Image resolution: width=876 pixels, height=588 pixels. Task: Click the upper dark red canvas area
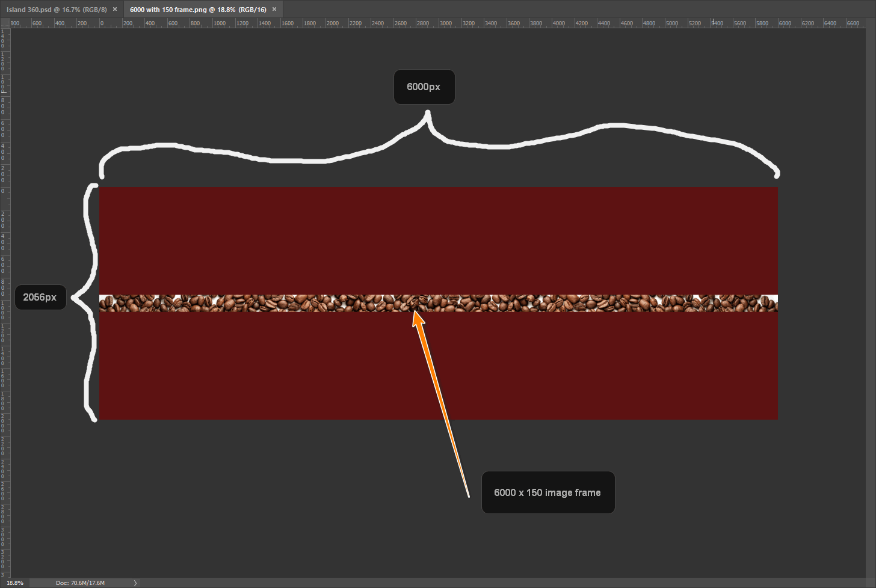(438, 240)
